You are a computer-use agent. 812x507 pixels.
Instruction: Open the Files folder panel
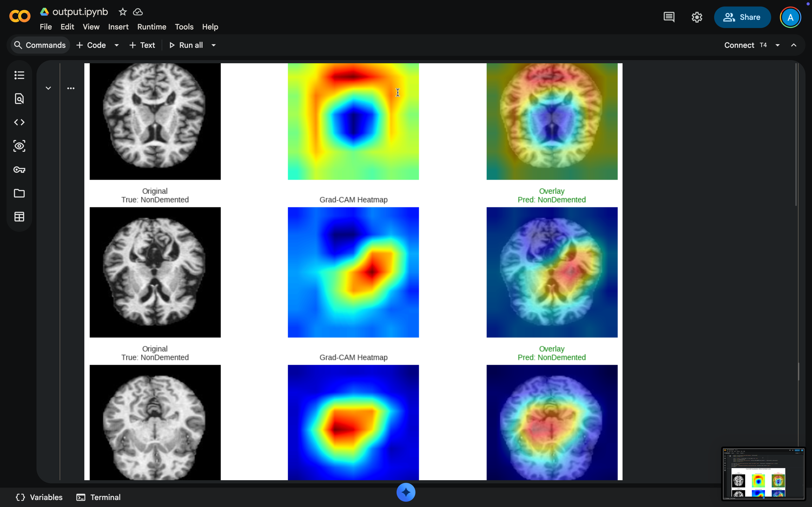coord(19,193)
